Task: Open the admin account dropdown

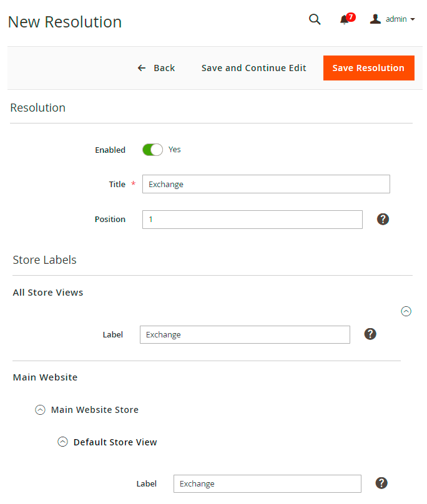Action: (400, 19)
